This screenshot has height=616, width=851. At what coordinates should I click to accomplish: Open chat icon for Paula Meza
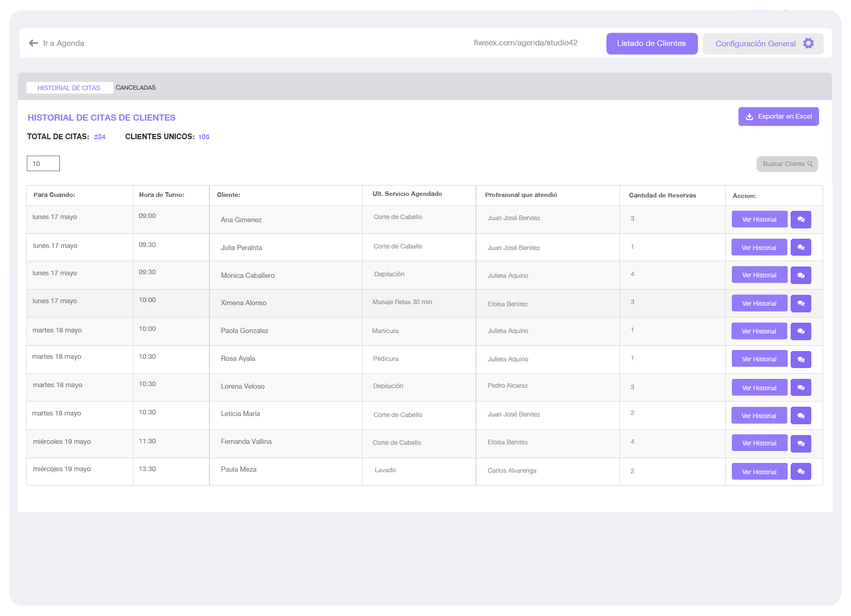800,472
